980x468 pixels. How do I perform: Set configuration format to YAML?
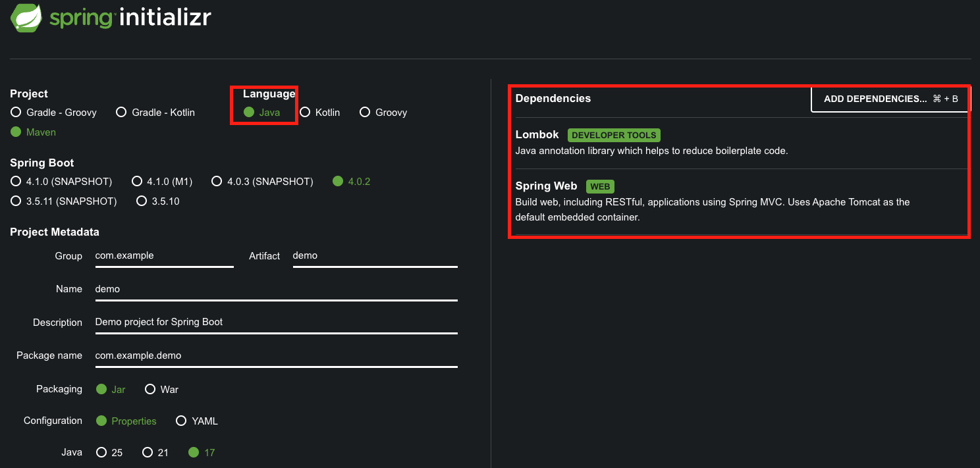coord(181,421)
